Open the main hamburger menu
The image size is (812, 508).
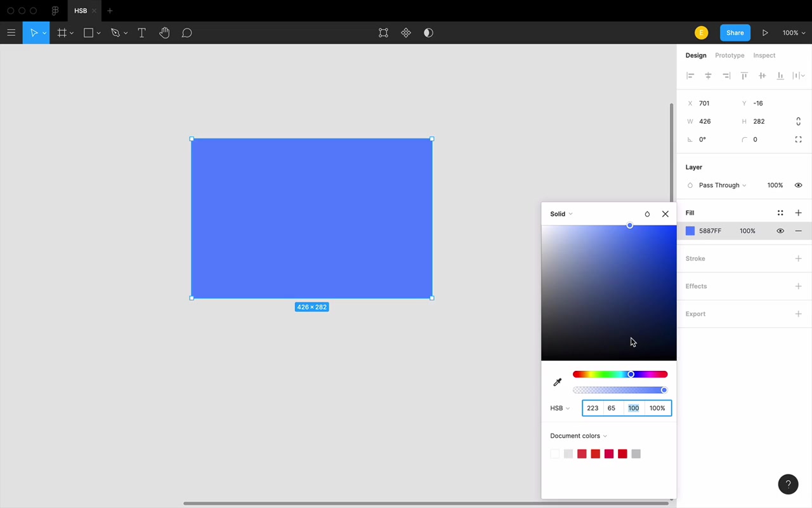point(11,33)
